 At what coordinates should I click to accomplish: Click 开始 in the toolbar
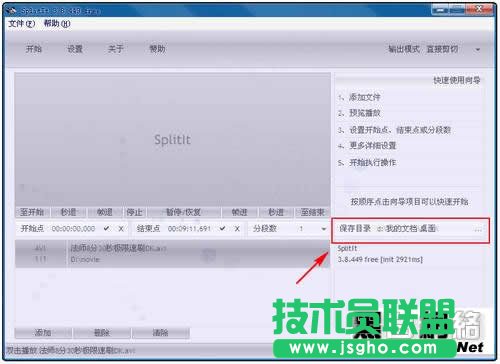pos(34,49)
